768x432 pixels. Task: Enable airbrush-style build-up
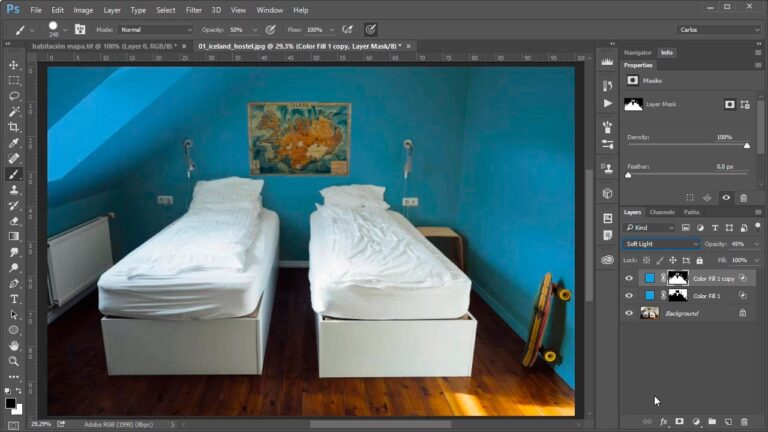[347, 30]
